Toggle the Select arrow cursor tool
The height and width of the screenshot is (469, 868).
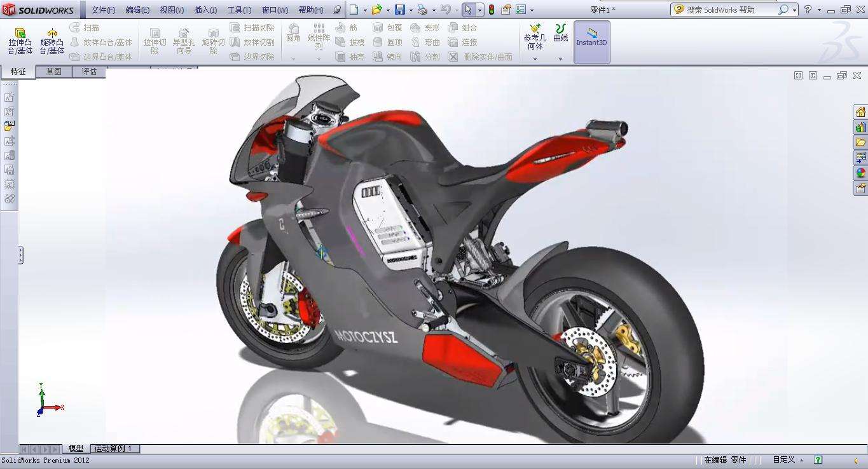click(x=468, y=10)
